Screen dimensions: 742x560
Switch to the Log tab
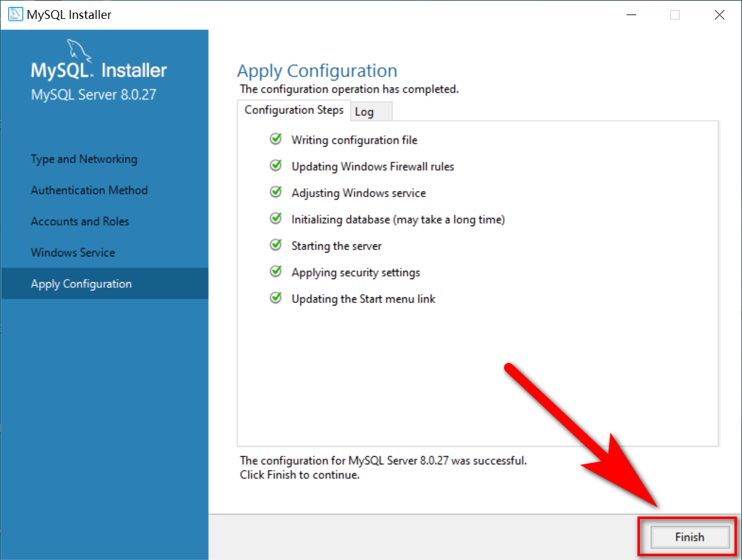pos(371,111)
